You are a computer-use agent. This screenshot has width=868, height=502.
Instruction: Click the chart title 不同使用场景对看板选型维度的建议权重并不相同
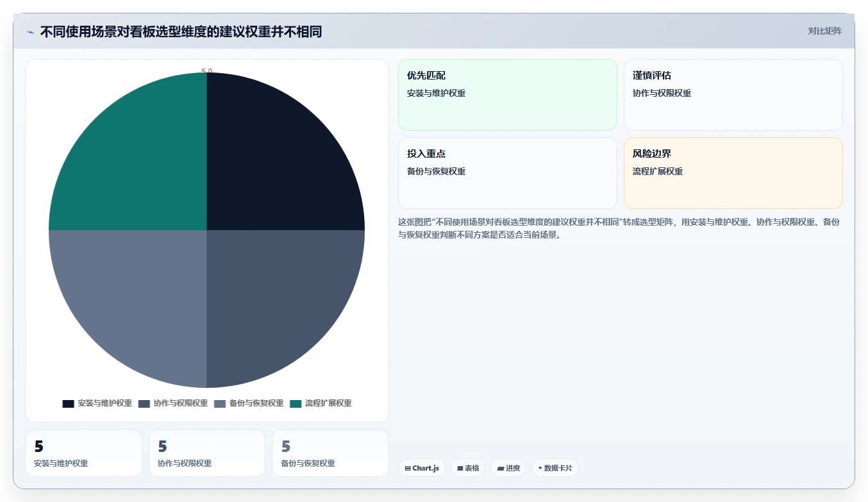[181, 31]
